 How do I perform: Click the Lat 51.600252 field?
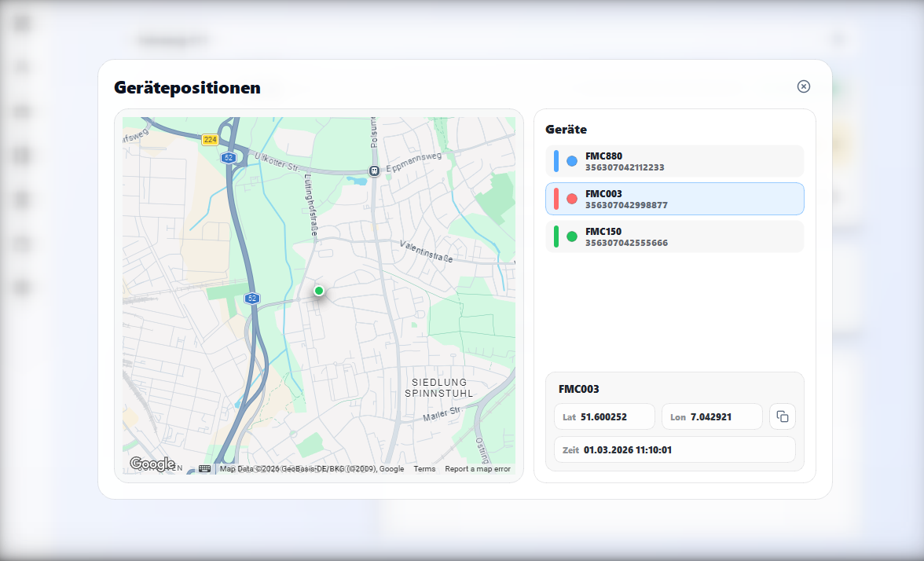click(x=604, y=416)
